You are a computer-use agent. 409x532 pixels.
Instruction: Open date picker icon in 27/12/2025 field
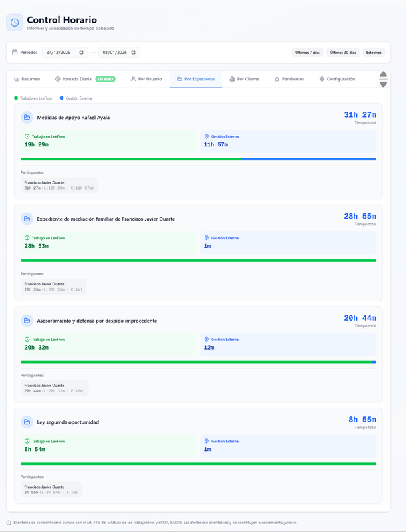(x=81, y=53)
